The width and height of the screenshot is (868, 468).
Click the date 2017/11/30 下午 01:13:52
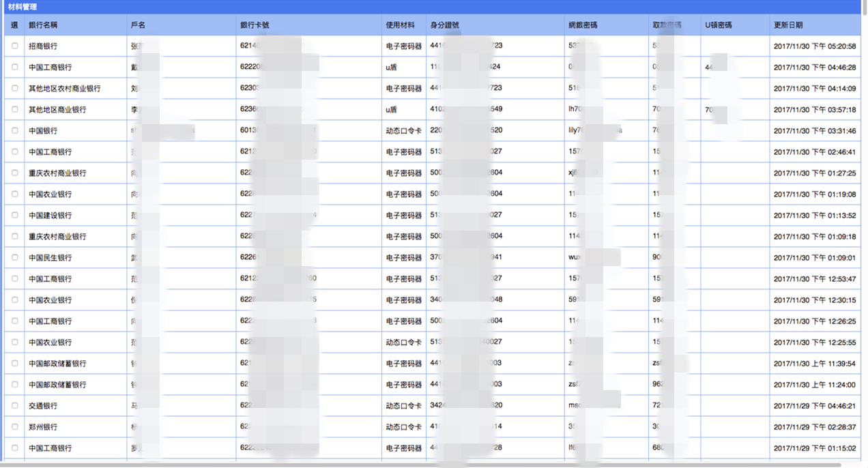(815, 216)
